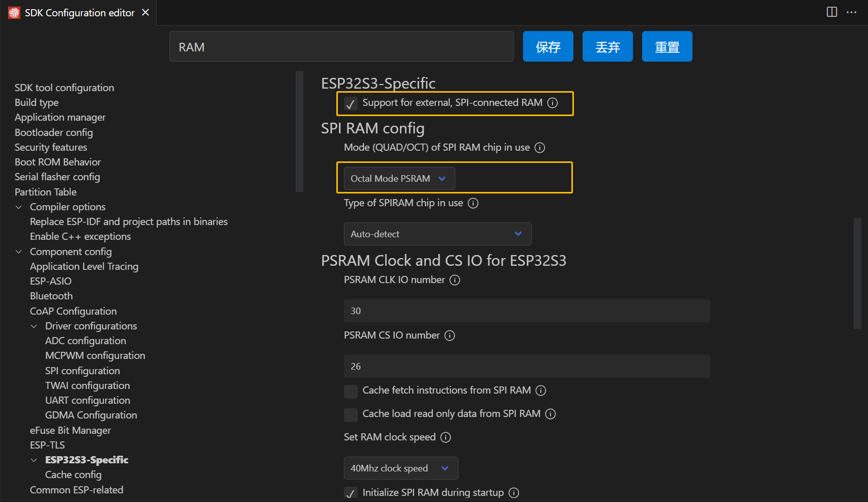
Task: Show info for Type of SPIRAM chip in use
Action: click(x=473, y=203)
